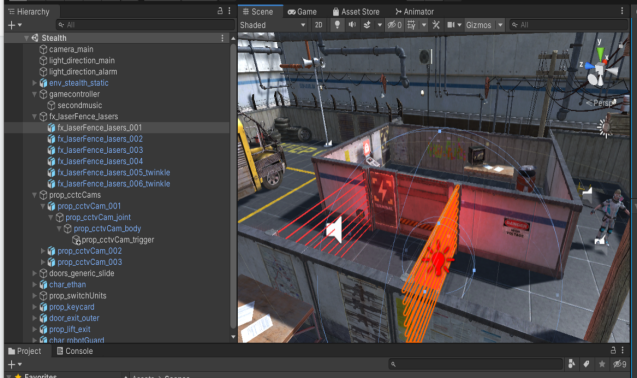Toggle scene audio speaker icon
Screen dimensions: 637x378
pyautogui.click(x=352, y=25)
